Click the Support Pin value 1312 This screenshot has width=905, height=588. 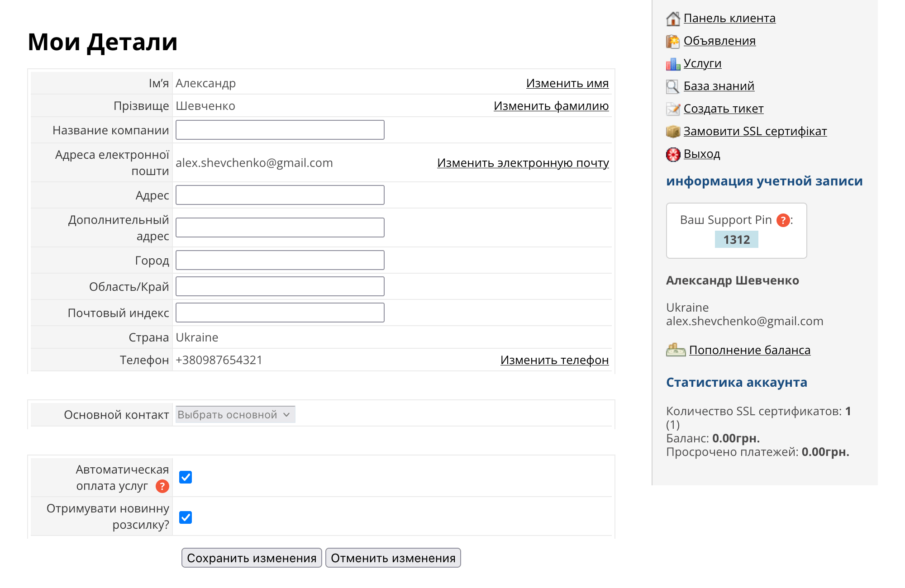point(737,239)
